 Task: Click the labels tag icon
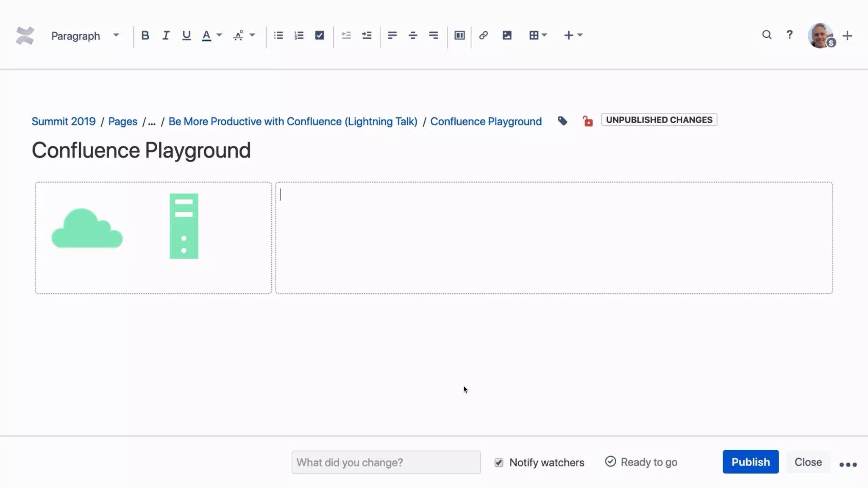point(562,121)
